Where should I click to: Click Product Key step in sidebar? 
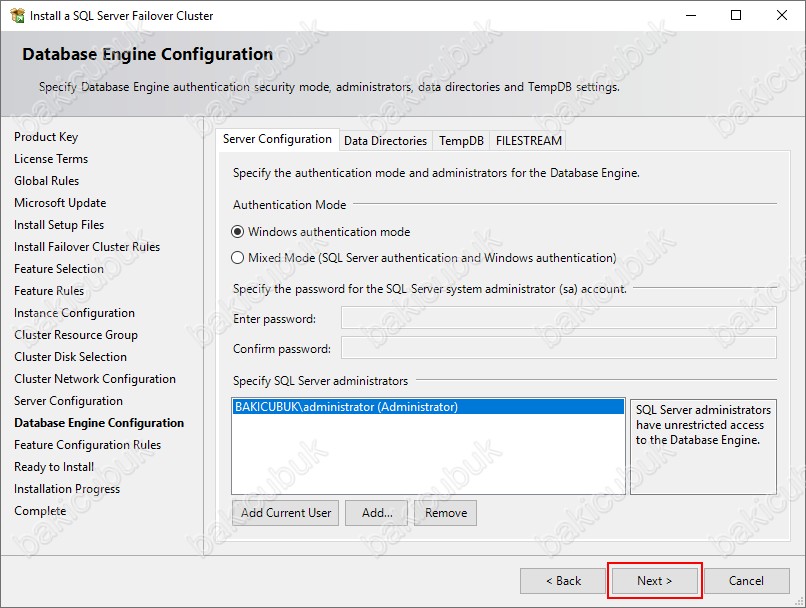[x=46, y=137]
